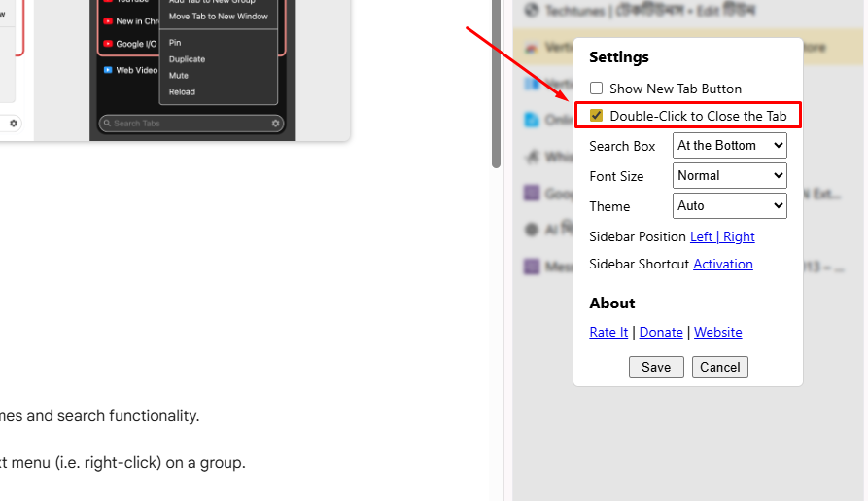Visit the Website link under About
The image size is (868, 501).
[718, 332]
